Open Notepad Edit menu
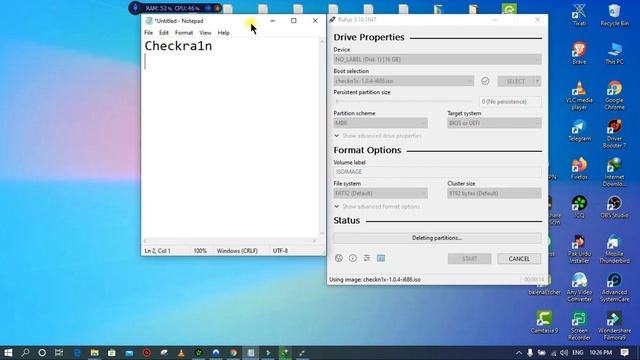This screenshot has width=640, height=360. [164, 33]
